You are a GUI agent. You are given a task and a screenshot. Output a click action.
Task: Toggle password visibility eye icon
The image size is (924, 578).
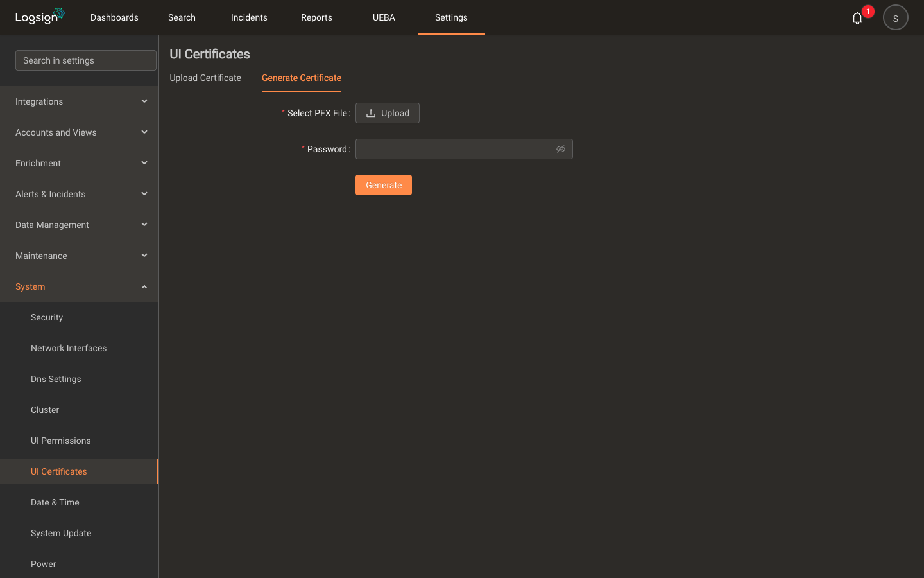coord(561,149)
